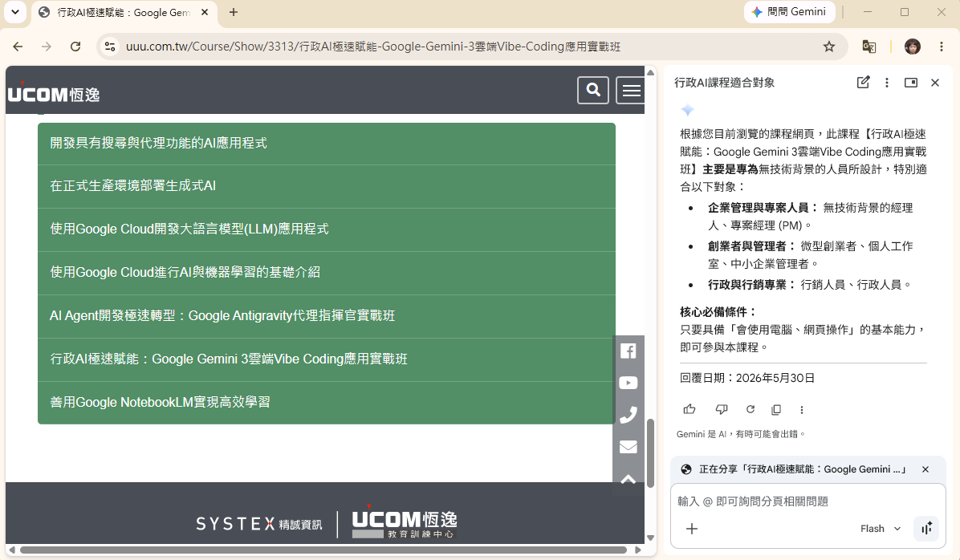The height and width of the screenshot is (560, 960).
Task: Open the tab search dropdown arrow
Action: (15, 11)
